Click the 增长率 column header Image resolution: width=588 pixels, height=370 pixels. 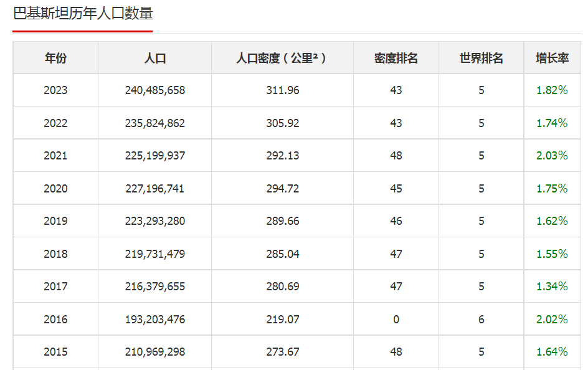[552, 58]
